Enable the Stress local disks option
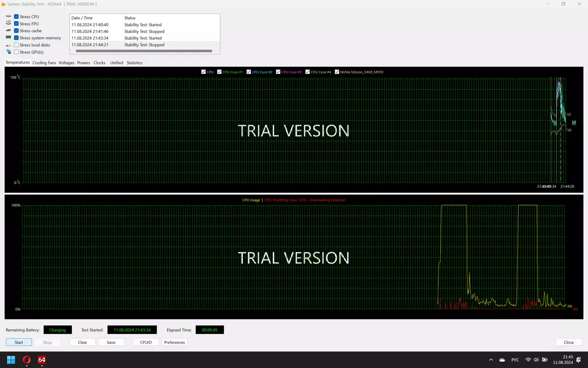 17,45
